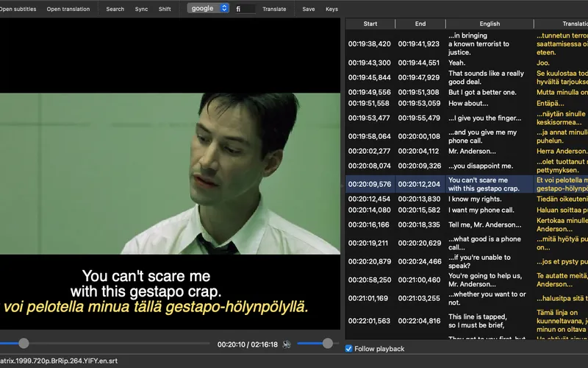Click the video preview frame
Image resolution: width=588 pixels, height=368 pixels.
(170, 174)
